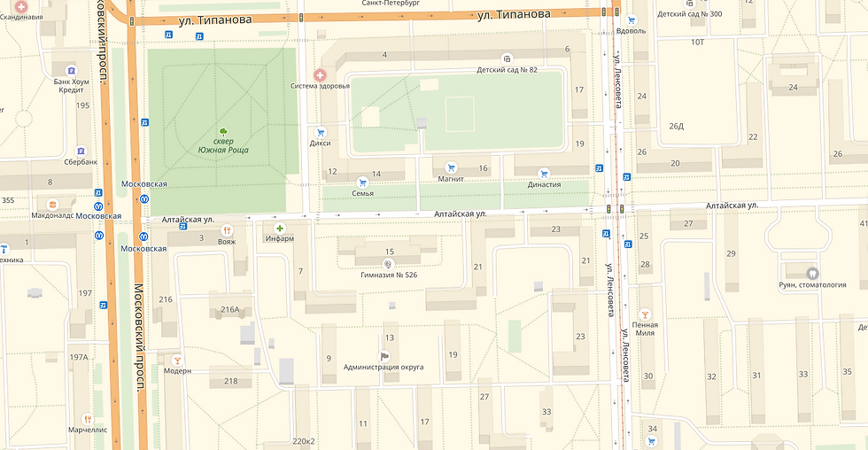
Task: Select the Гимназия № 526 label
Action: (389, 275)
